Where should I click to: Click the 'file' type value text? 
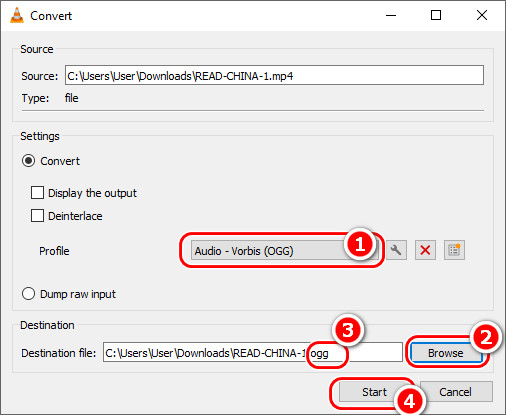(x=71, y=98)
